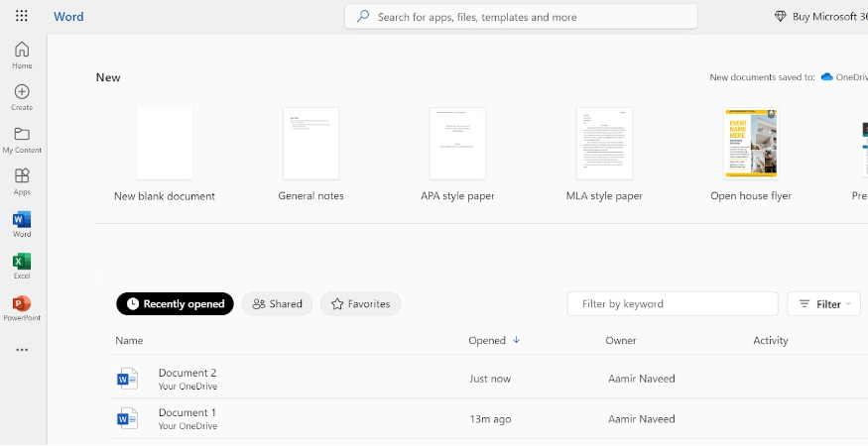
Task: Open the app launcher grid icon
Action: [x=22, y=16]
